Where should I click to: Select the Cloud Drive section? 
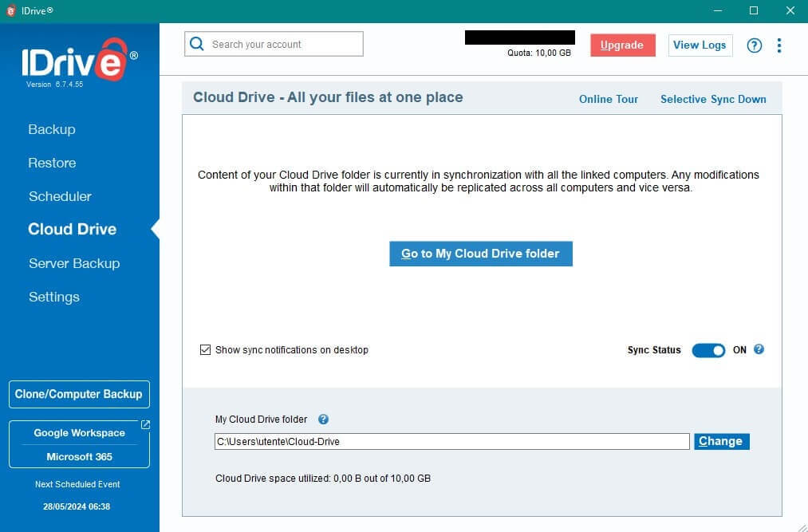click(x=72, y=230)
